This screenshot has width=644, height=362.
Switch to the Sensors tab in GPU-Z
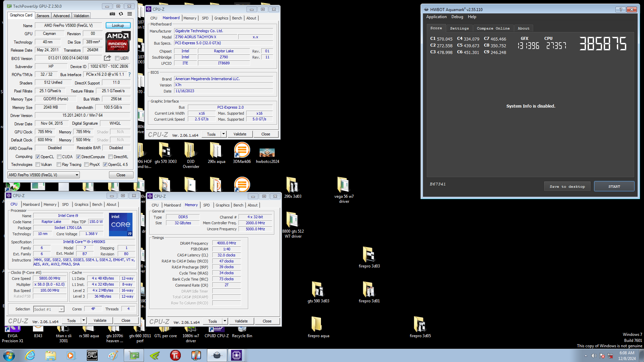pos(43,15)
